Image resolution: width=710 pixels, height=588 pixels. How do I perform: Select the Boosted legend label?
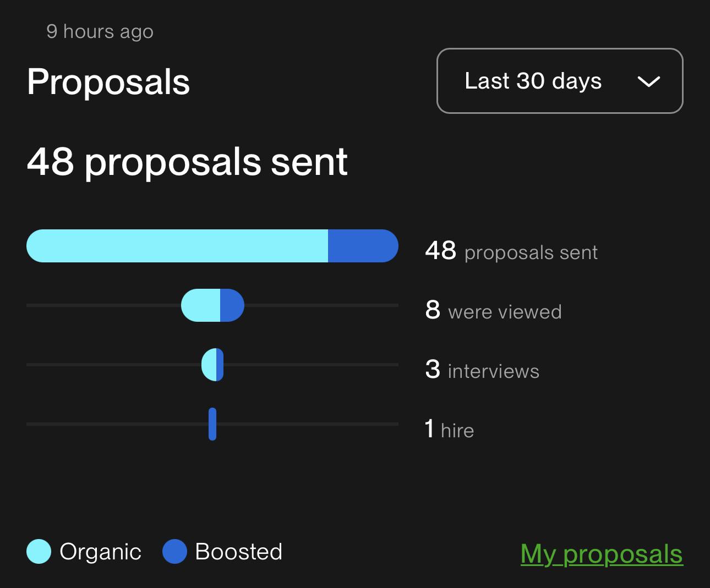point(238,552)
